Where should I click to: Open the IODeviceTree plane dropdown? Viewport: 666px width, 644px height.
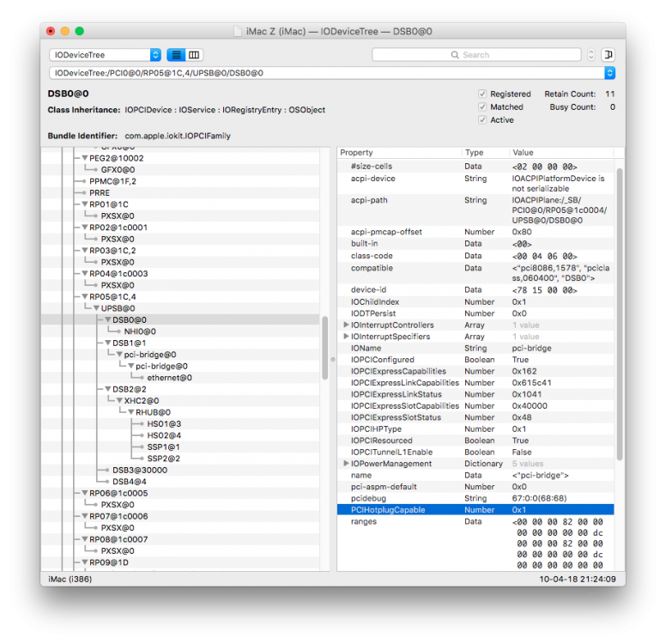(106, 55)
